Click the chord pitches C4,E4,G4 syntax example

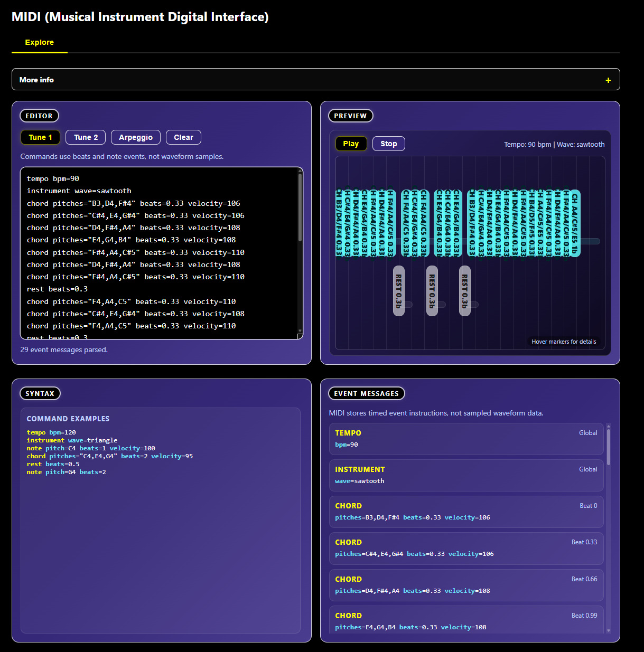point(110,456)
